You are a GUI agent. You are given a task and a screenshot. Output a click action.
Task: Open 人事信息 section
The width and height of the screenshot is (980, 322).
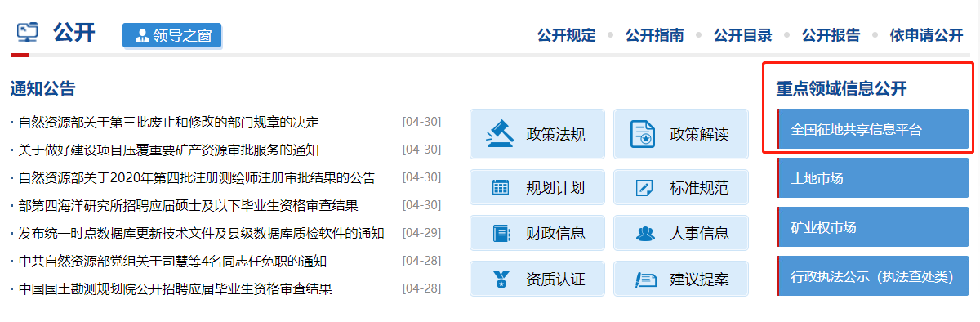[681, 233]
